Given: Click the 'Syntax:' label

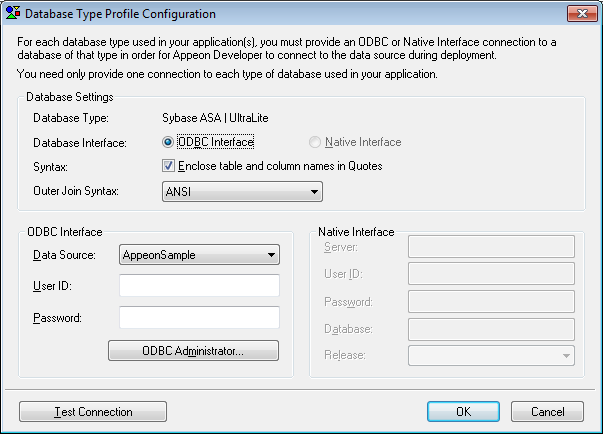Looking at the screenshot, I should click(x=50, y=167).
